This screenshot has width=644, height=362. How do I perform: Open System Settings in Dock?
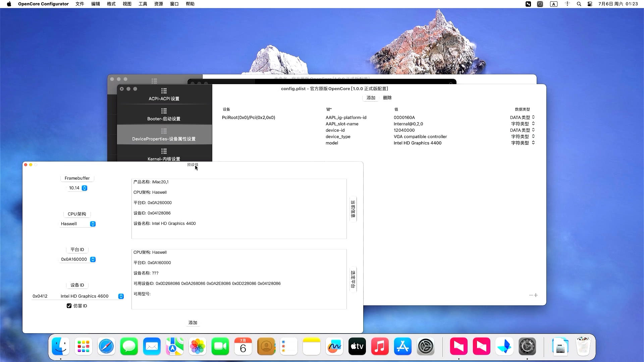[426, 346]
